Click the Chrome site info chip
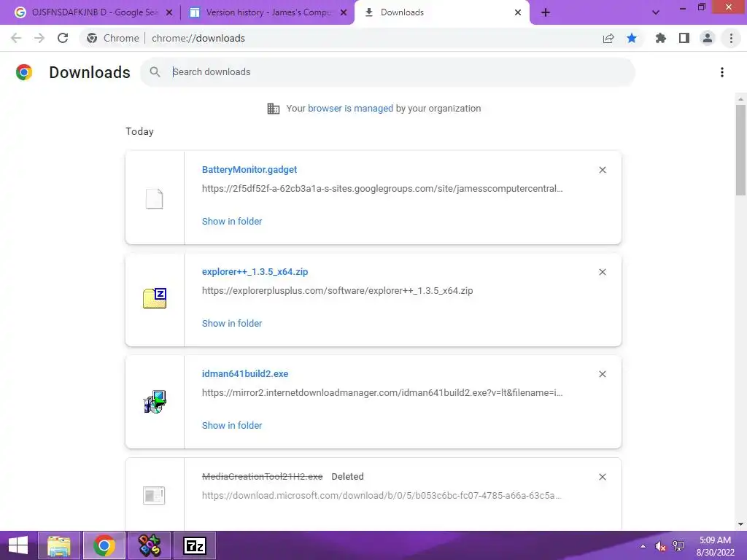The image size is (747, 560). [113, 38]
